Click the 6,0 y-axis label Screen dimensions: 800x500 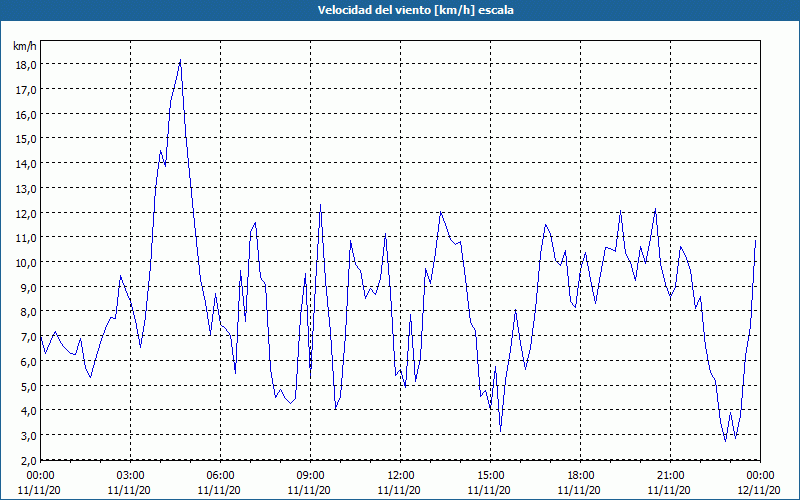click(28, 362)
